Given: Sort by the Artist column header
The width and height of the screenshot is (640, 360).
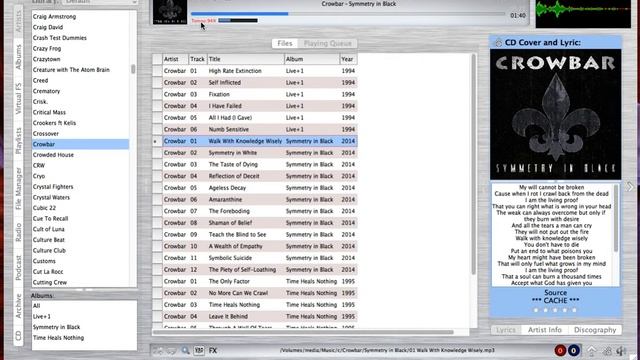Looking at the screenshot, I should (175, 59).
